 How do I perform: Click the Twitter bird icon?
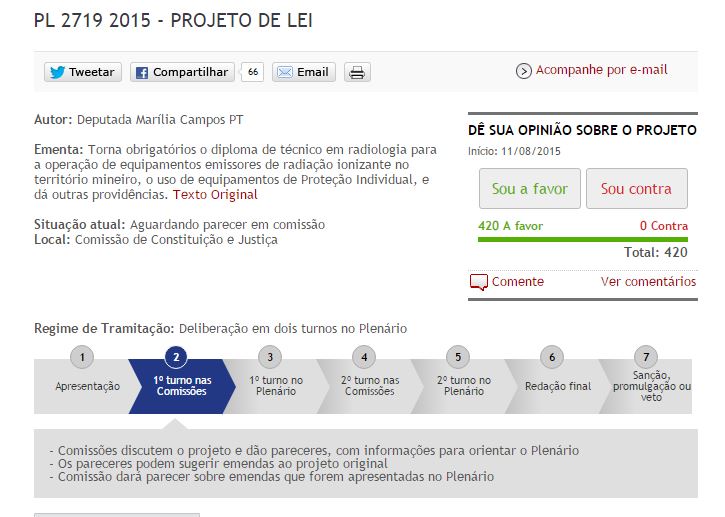point(57,72)
